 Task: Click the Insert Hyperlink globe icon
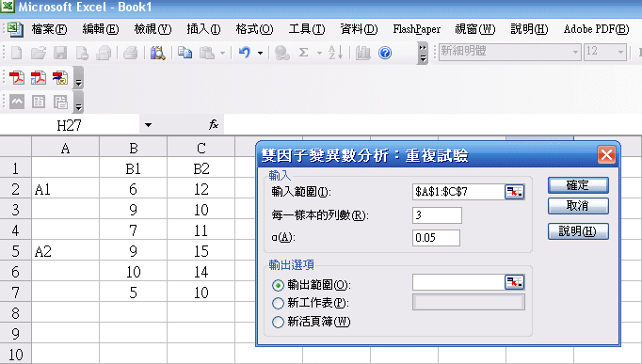coord(282,53)
